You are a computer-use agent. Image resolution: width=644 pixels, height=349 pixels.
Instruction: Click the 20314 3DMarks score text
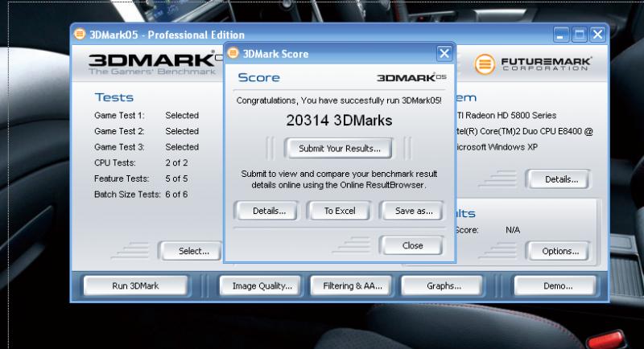tap(339, 120)
